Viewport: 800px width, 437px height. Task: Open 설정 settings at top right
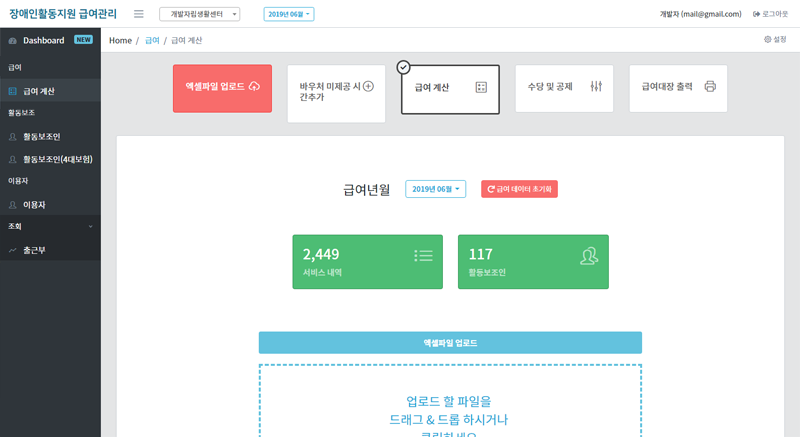tap(774, 40)
